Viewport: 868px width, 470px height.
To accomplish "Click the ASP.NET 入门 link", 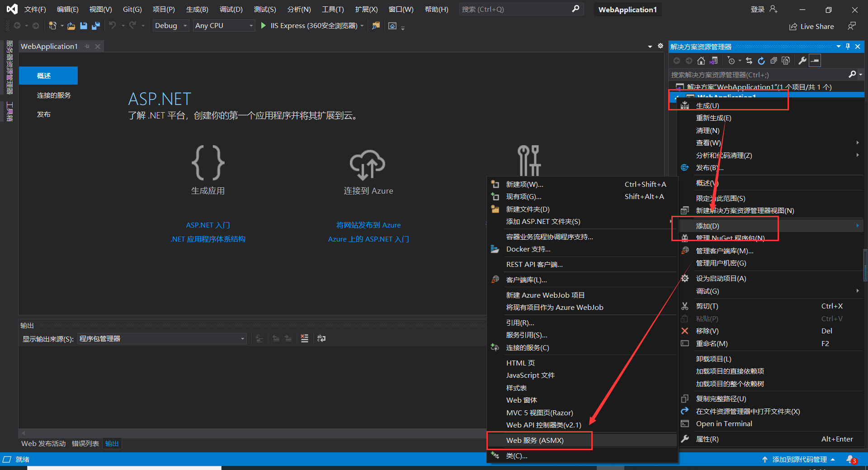I will click(x=208, y=225).
